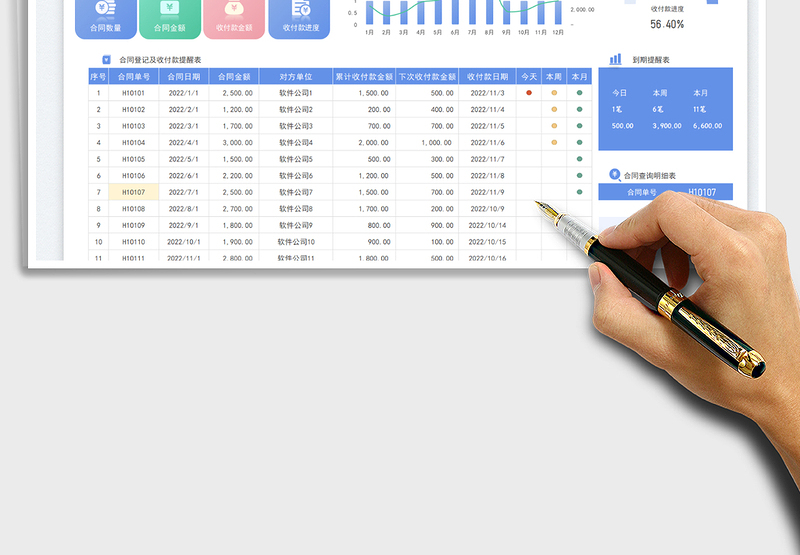Click the 合同数量 summary card

pyautogui.click(x=105, y=20)
